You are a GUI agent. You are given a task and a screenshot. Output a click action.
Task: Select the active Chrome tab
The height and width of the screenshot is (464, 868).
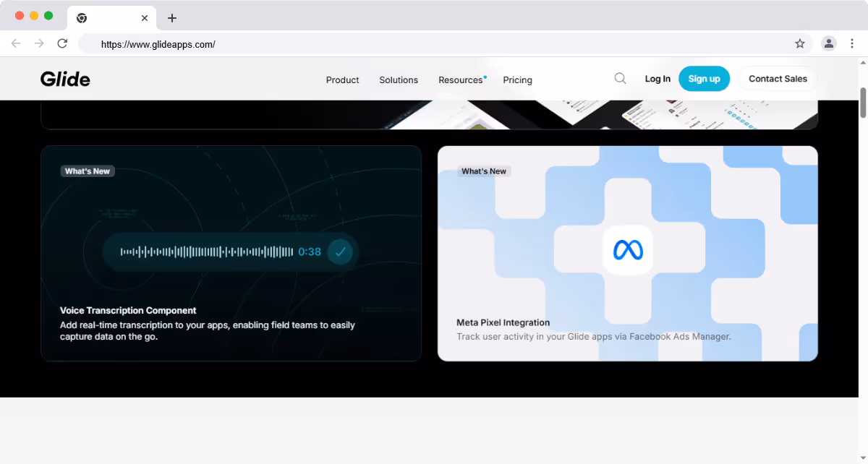click(112, 18)
